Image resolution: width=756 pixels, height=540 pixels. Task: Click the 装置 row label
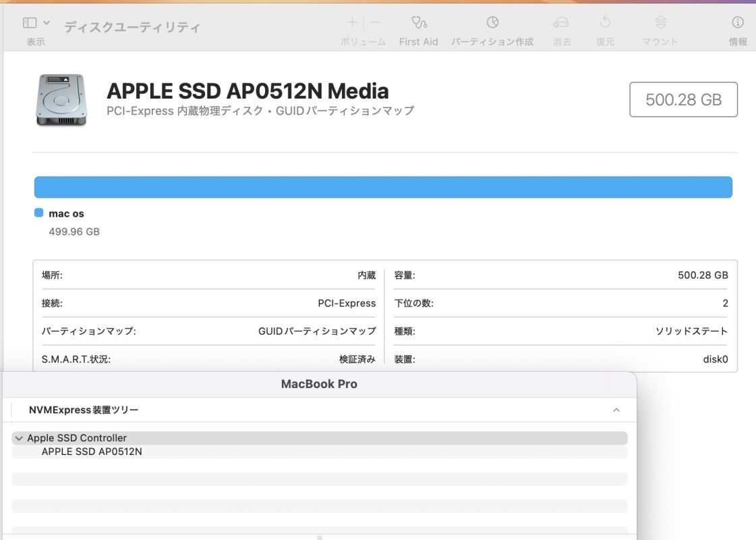click(405, 359)
